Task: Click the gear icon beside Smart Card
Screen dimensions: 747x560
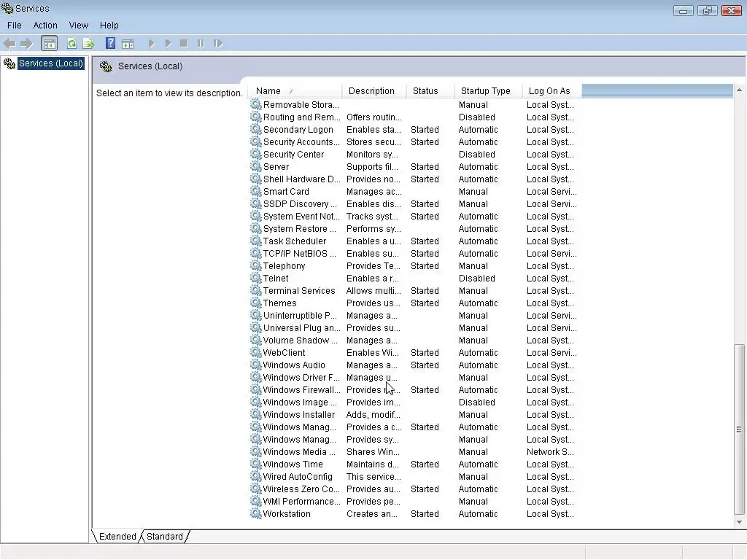Action: [256, 192]
